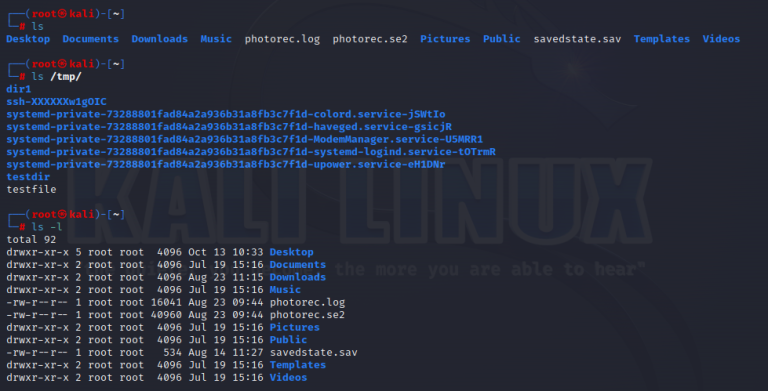Click Public in the first ls output

tap(502, 39)
